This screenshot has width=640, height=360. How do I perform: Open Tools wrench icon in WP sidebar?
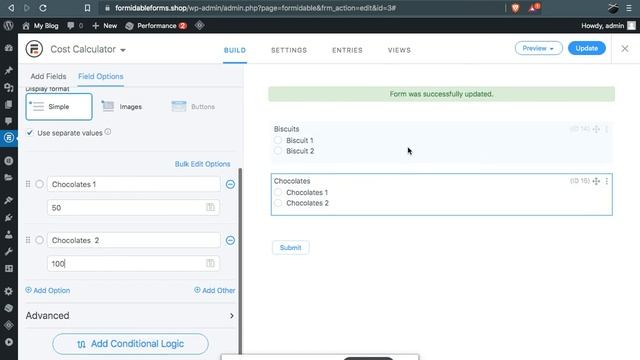tap(9, 251)
